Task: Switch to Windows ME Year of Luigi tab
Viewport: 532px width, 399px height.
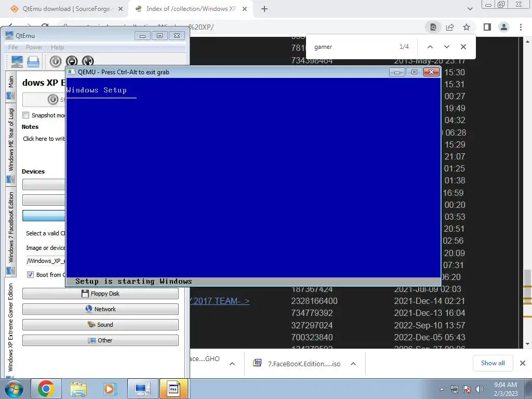Action: [11, 144]
